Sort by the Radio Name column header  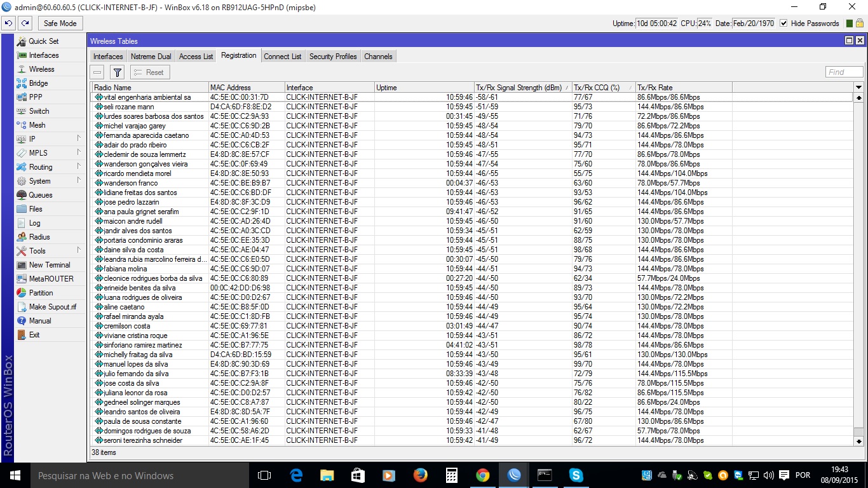tap(149, 88)
